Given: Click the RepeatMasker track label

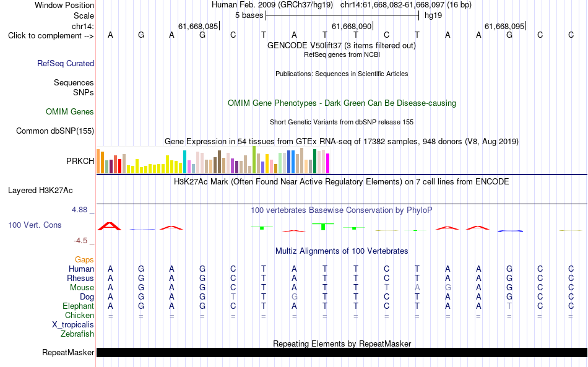Looking at the screenshot, I should tap(68, 352).
